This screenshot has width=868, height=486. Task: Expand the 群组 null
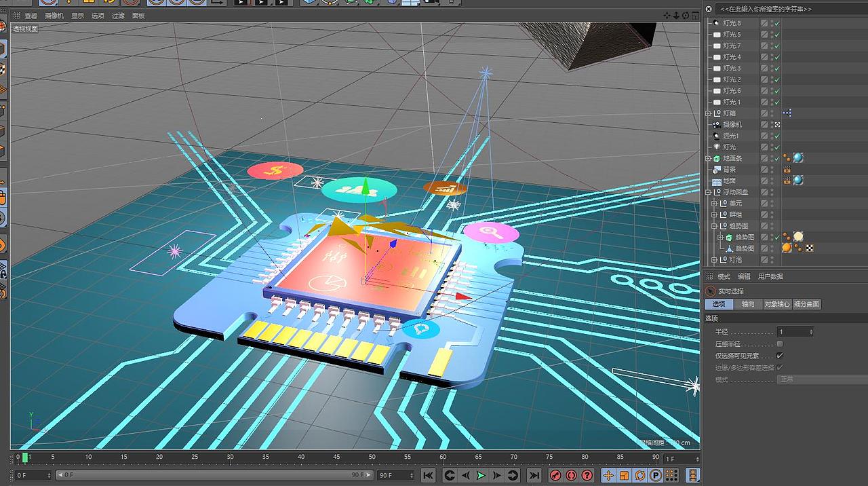coord(714,214)
